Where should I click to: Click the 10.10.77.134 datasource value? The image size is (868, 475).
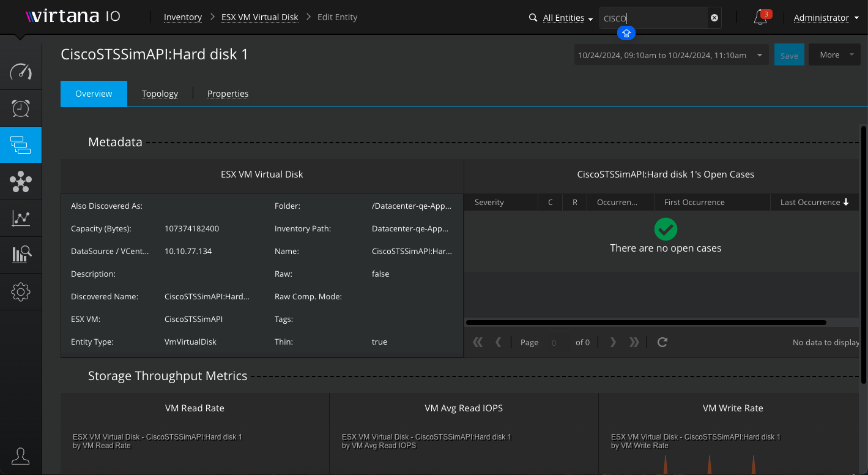(188, 251)
